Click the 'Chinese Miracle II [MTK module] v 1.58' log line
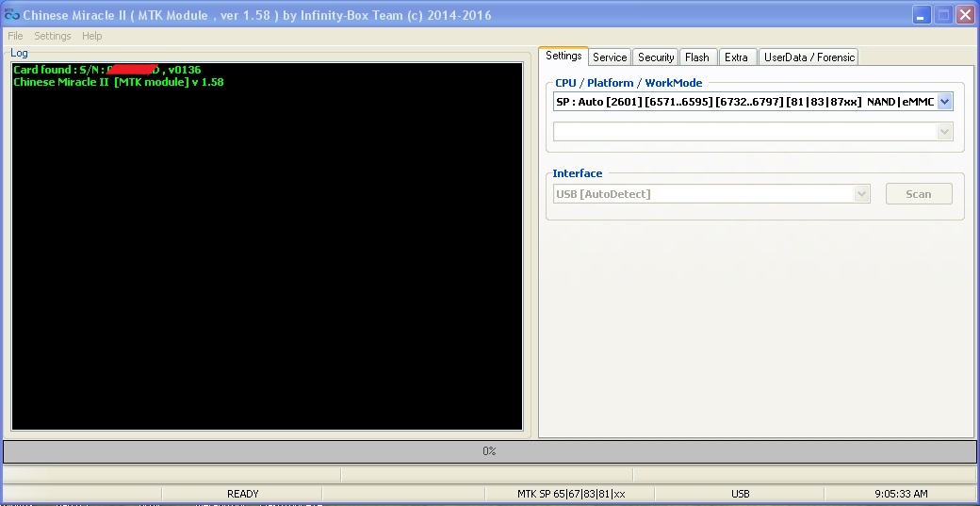This screenshot has height=506, width=980. coord(118,82)
